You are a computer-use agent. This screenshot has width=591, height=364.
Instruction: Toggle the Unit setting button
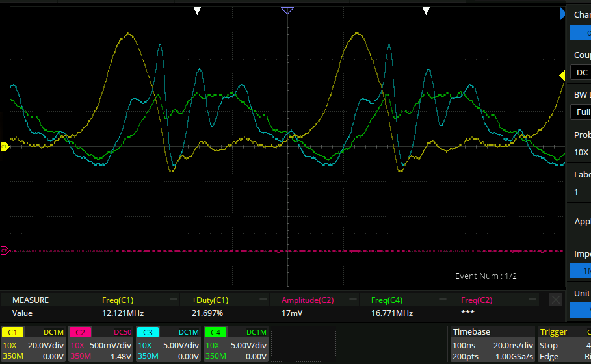580,310
